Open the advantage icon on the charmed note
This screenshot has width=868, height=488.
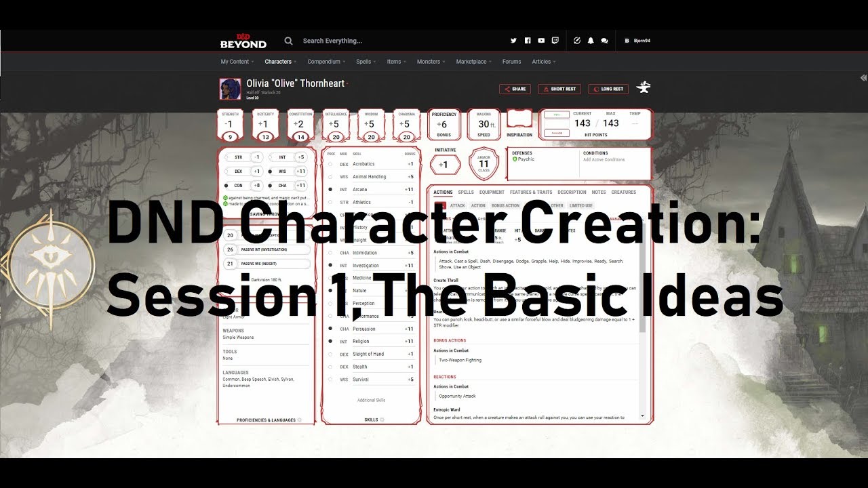[x=225, y=198]
